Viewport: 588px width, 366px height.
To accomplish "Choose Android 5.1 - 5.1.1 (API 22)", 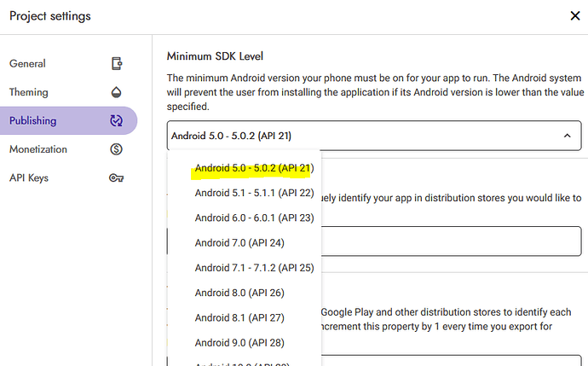I will click(x=253, y=193).
